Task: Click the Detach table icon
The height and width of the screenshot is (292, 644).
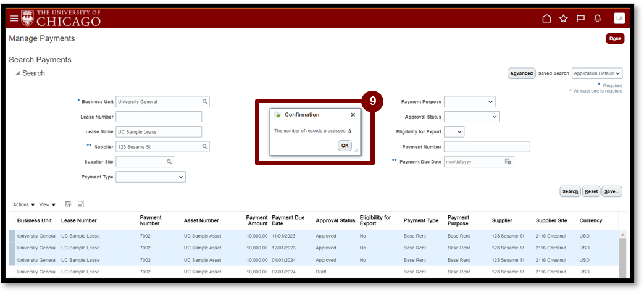Action: [81, 204]
